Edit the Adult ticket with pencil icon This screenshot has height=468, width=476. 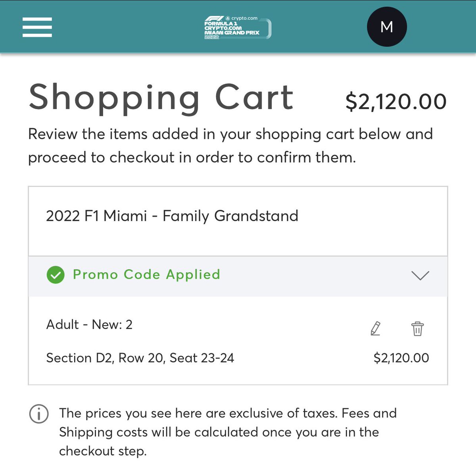pos(375,329)
